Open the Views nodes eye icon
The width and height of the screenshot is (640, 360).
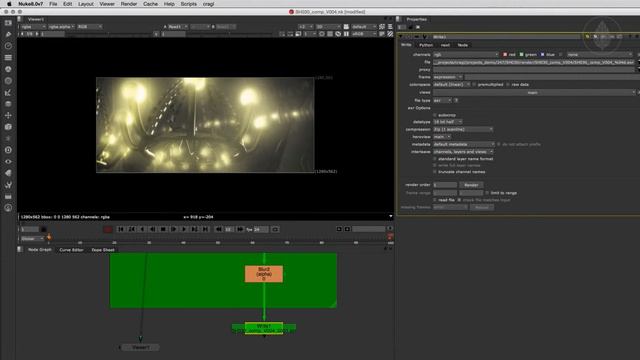pos(8,162)
